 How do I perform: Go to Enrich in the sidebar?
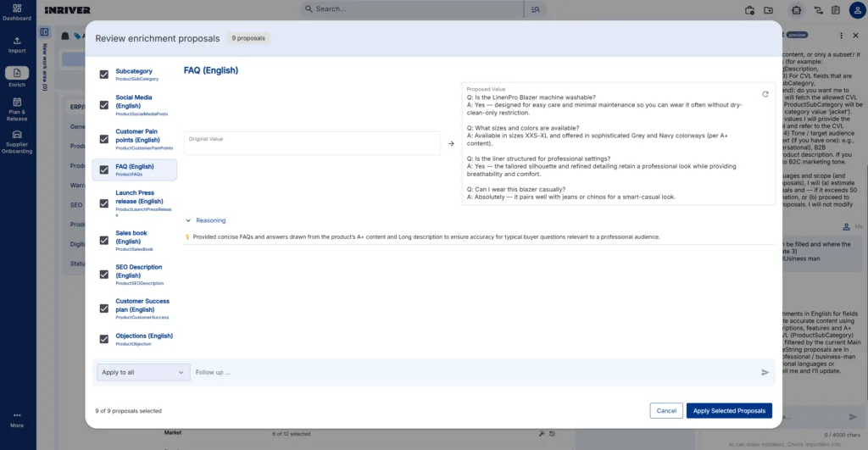17,77
